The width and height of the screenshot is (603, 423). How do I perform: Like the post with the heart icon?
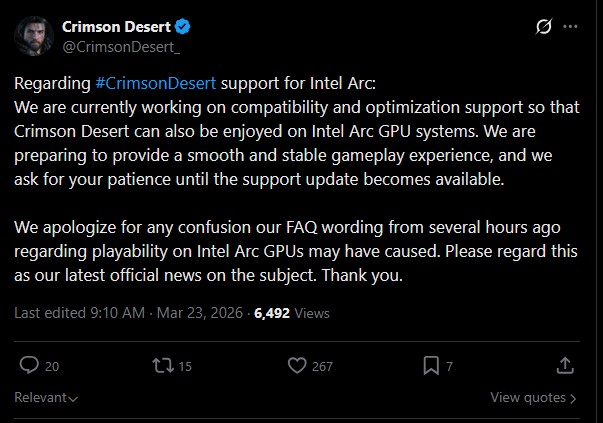[296, 366]
